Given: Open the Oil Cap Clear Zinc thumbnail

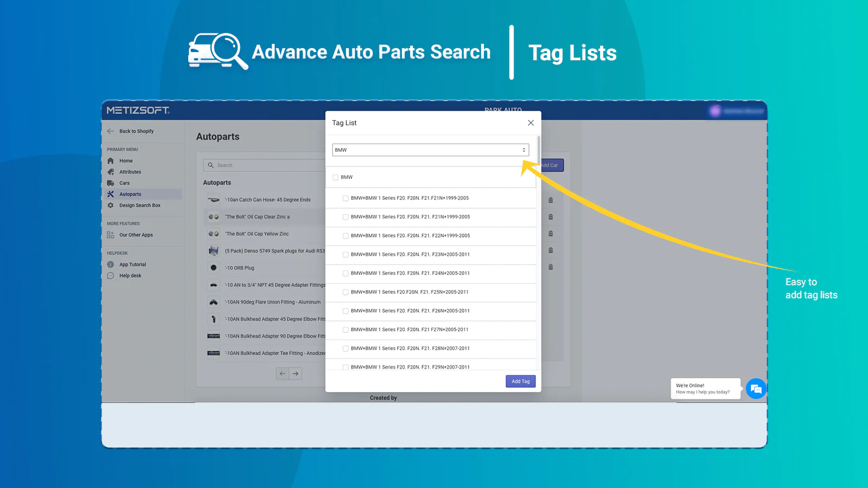Looking at the screenshot, I should pyautogui.click(x=214, y=217).
